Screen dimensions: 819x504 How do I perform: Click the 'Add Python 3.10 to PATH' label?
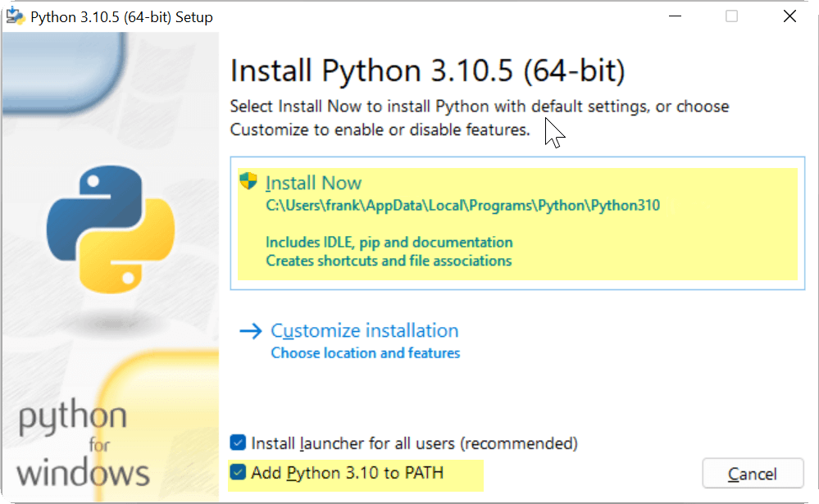point(348,473)
